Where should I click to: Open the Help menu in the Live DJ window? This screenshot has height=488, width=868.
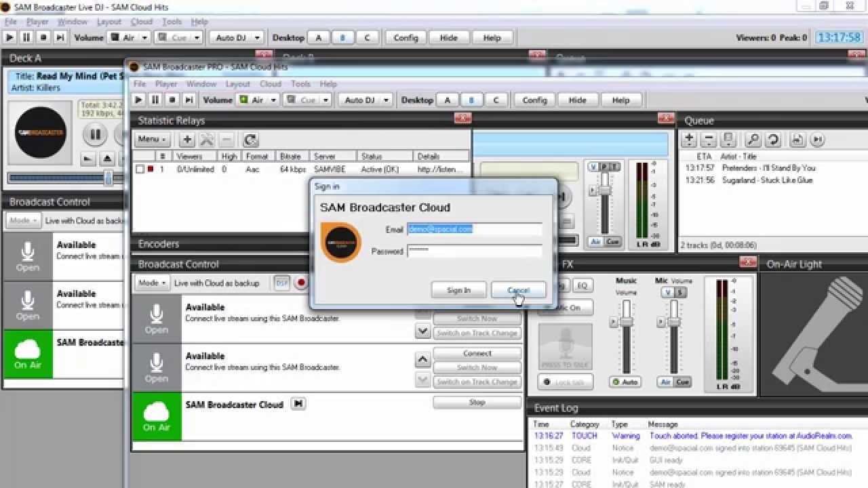pyautogui.click(x=199, y=22)
